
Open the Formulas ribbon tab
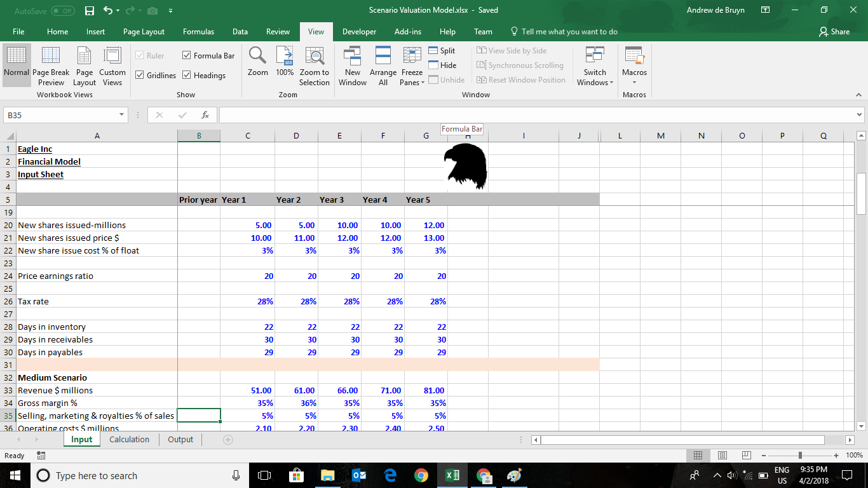198,32
